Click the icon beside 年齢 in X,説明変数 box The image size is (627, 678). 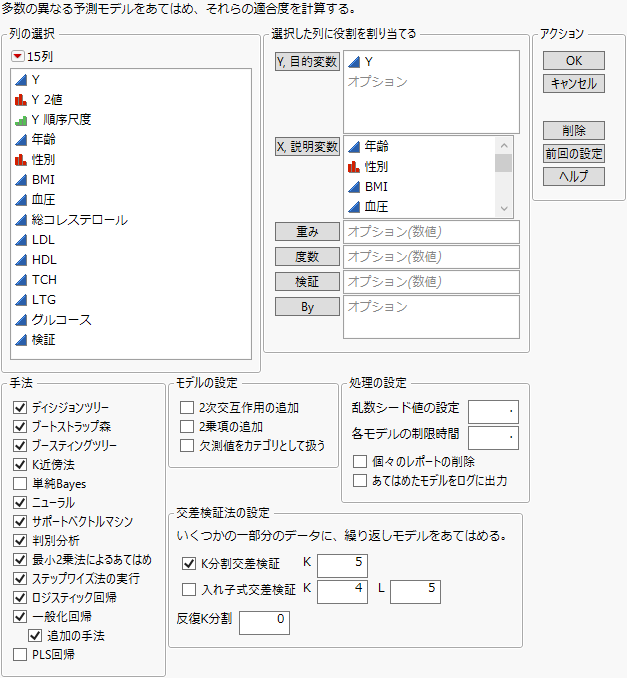click(354, 147)
